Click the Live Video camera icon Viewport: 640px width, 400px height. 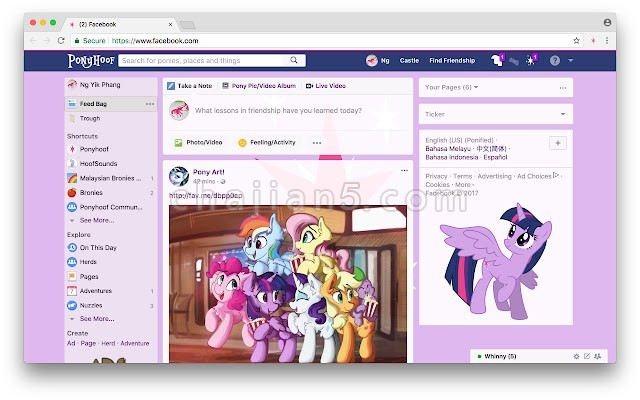(x=310, y=87)
